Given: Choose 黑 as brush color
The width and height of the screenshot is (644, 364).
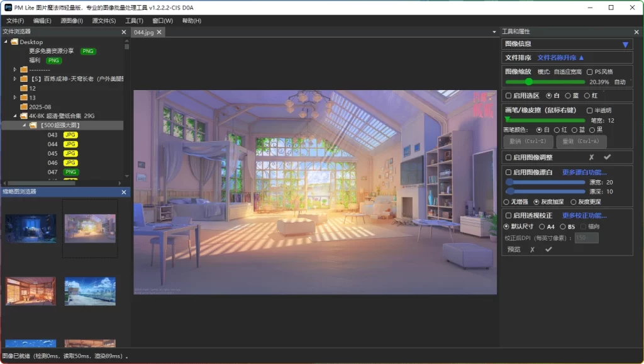Looking at the screenshot, I should 592,130.
